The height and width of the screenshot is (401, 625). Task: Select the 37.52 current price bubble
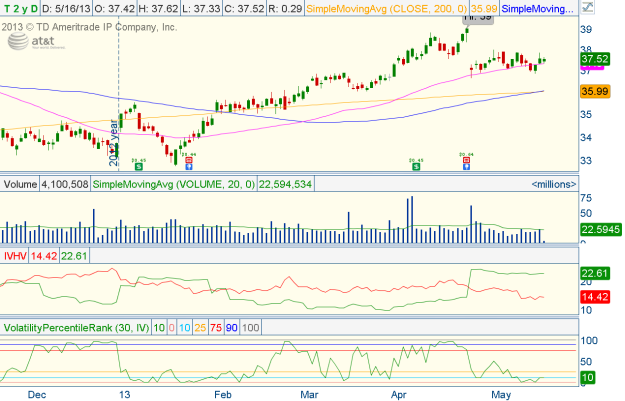tap(596, 59)
